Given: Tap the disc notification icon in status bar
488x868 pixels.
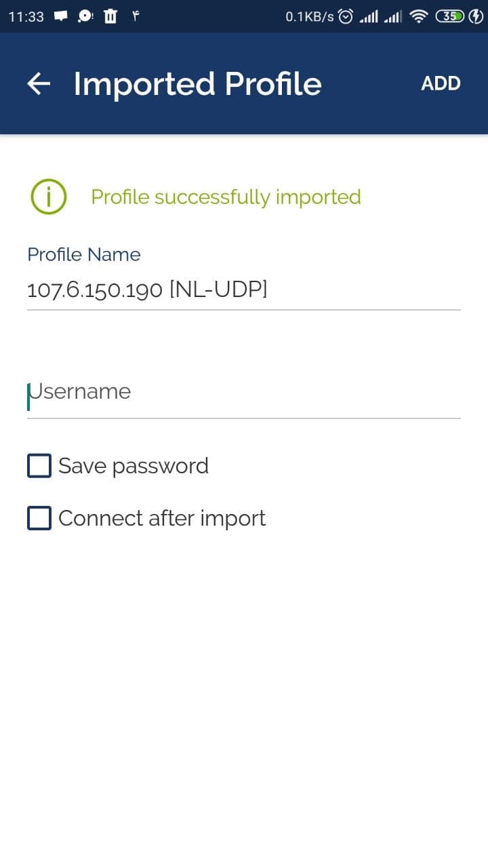Looking at the screenshot, I should click(x=86, y=17).
